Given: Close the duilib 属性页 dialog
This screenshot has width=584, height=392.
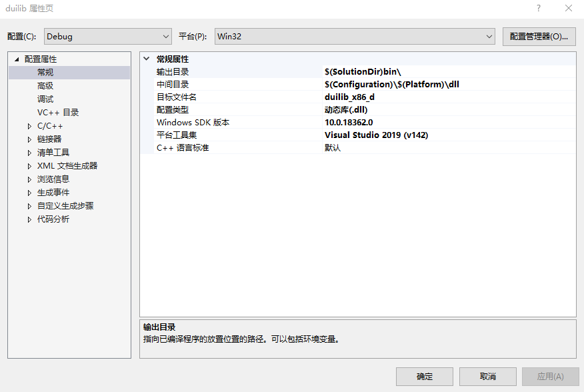Looking at the screenshot, I should [569, 8].
